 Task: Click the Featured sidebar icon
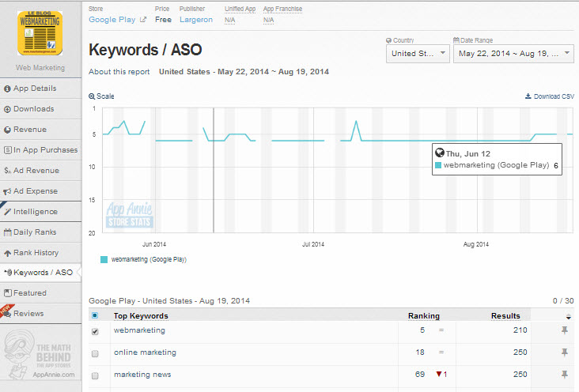7,293
